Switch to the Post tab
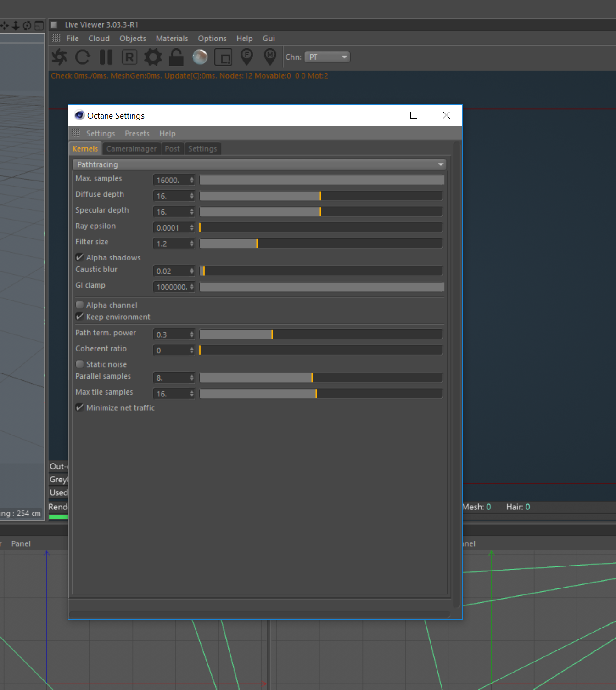Viewport: 616px width, 690px height. (173, 149)
